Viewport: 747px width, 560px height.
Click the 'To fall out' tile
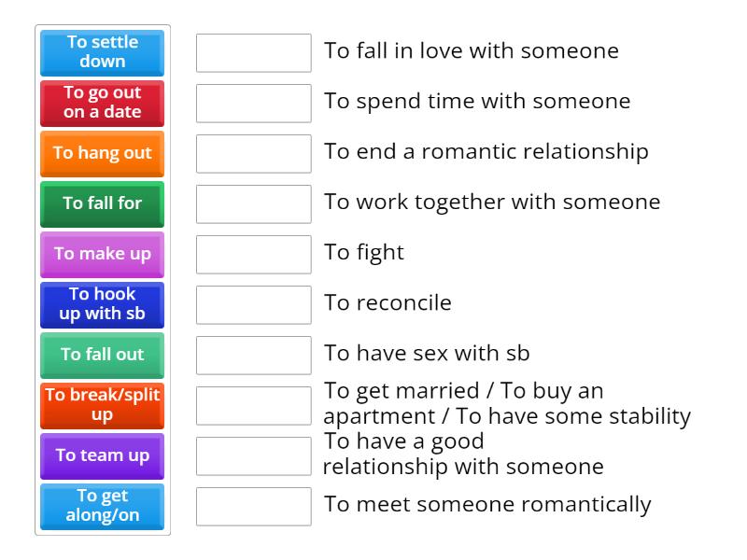coord(102,354)
